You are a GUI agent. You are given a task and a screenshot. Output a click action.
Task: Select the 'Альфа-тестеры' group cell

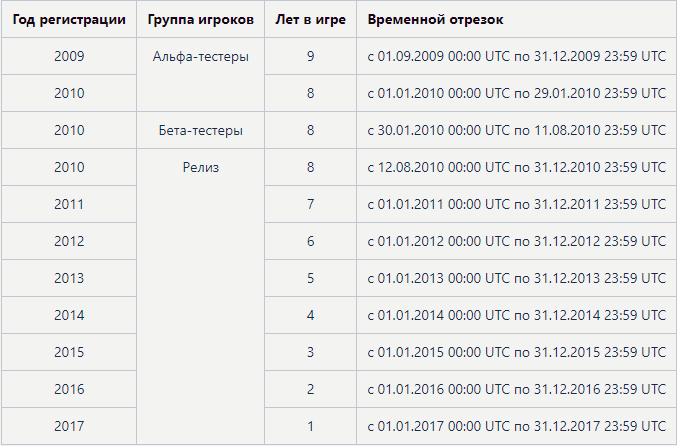point(200,57)
